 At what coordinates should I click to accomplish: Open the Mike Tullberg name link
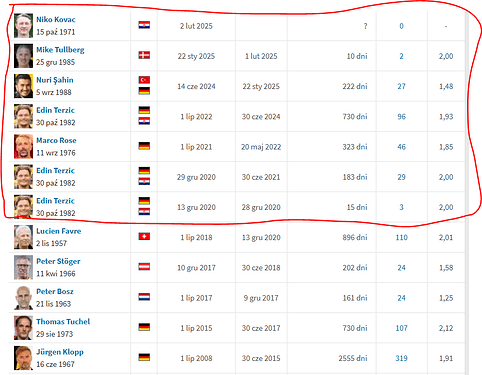(x=60, y=50)
